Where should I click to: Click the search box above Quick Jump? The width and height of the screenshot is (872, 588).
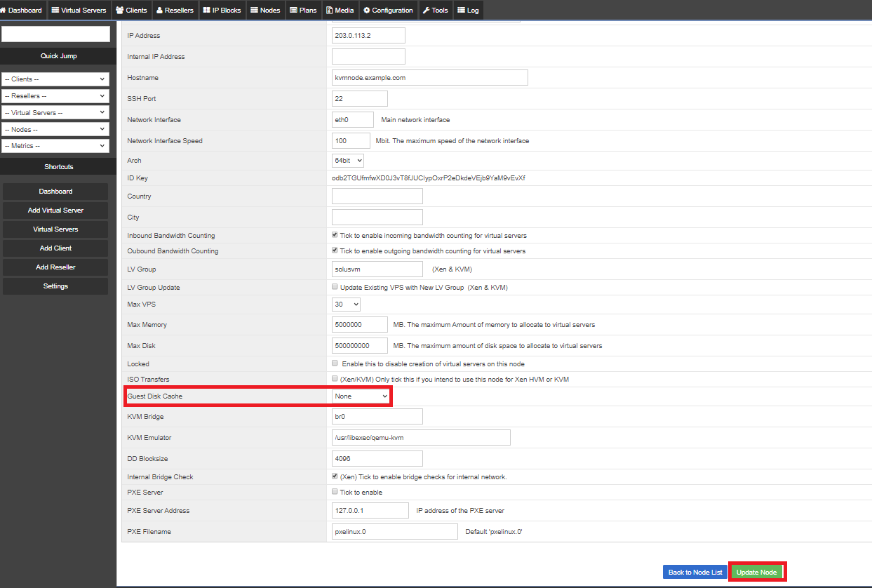56,34
